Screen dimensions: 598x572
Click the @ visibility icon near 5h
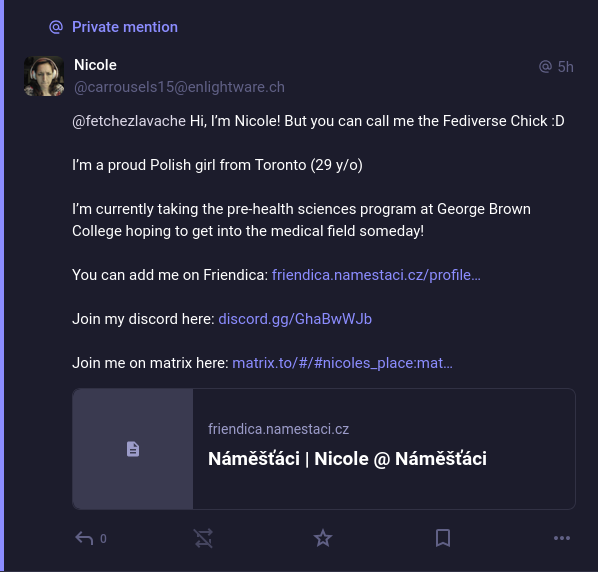coord(545,66)
